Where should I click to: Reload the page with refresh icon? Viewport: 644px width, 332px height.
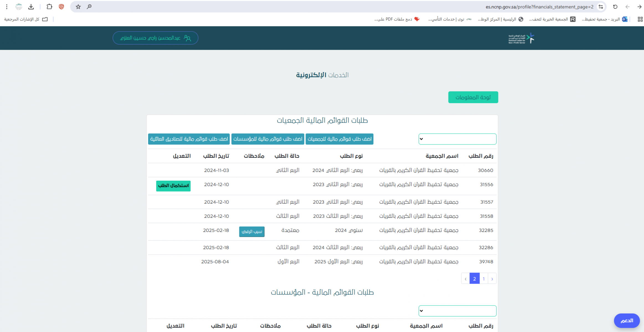(x=615, y=7)
